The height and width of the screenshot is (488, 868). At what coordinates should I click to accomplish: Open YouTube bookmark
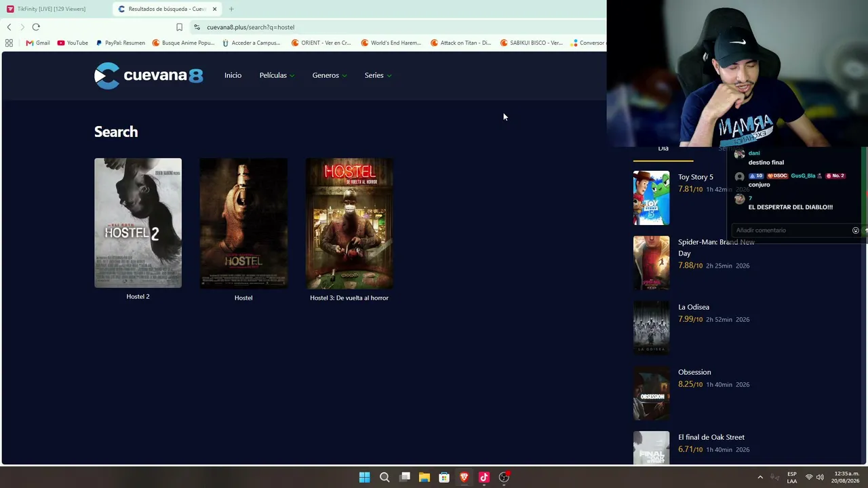73,43
